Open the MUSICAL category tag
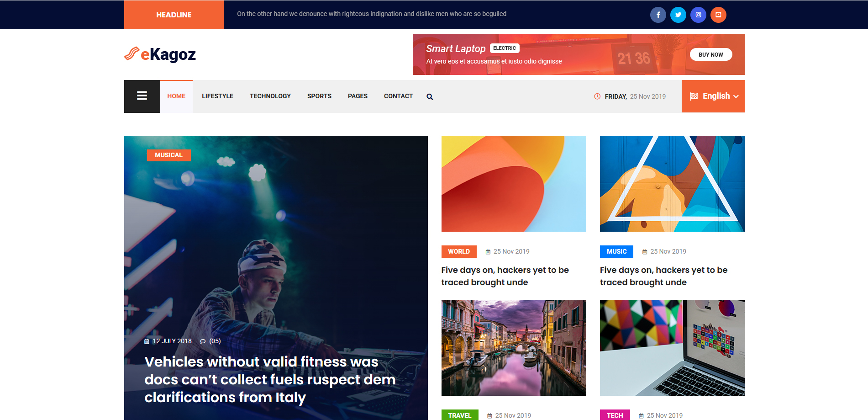 click(x=168, y=155)
